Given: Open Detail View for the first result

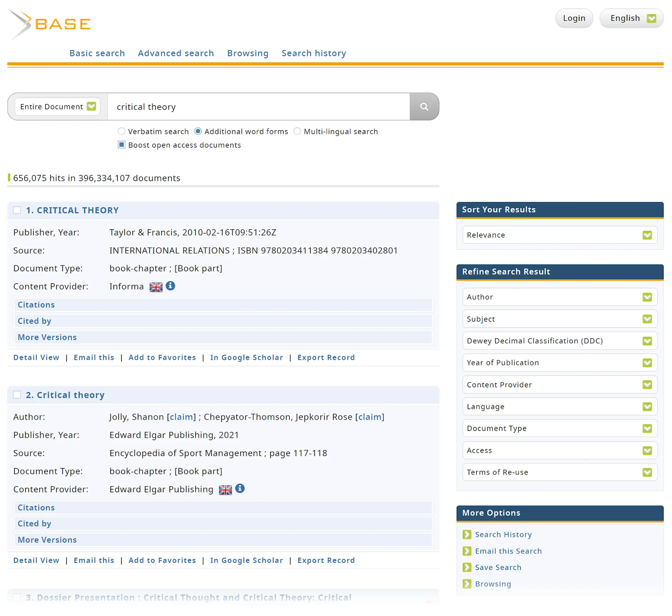Looking at the screenshot, I should [x=37, y=357].
